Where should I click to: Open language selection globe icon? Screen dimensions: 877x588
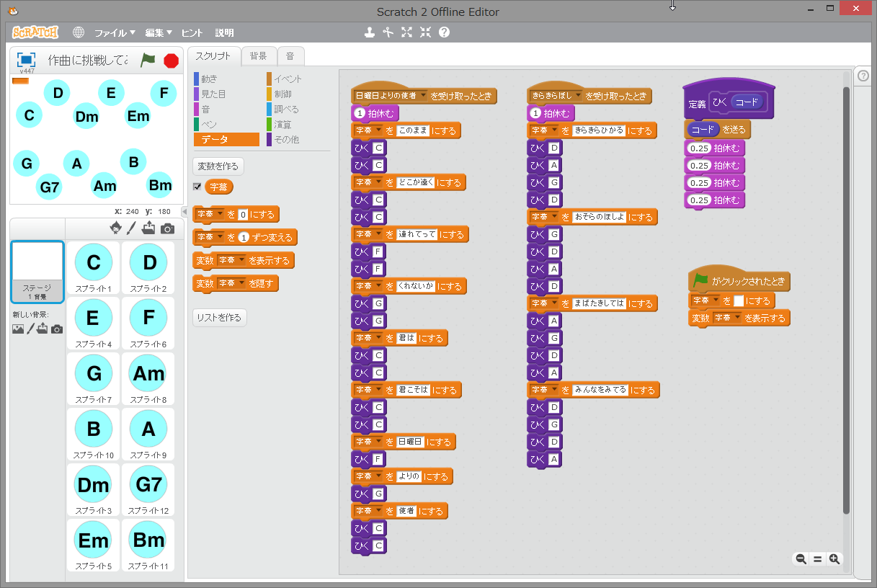coord(79,32)
